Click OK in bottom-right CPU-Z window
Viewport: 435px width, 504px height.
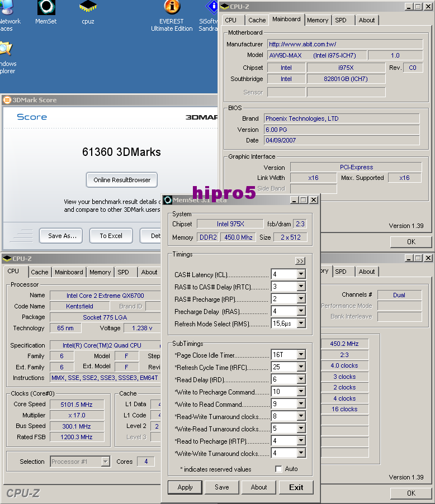pyautogui.click(x=411, y=493)
